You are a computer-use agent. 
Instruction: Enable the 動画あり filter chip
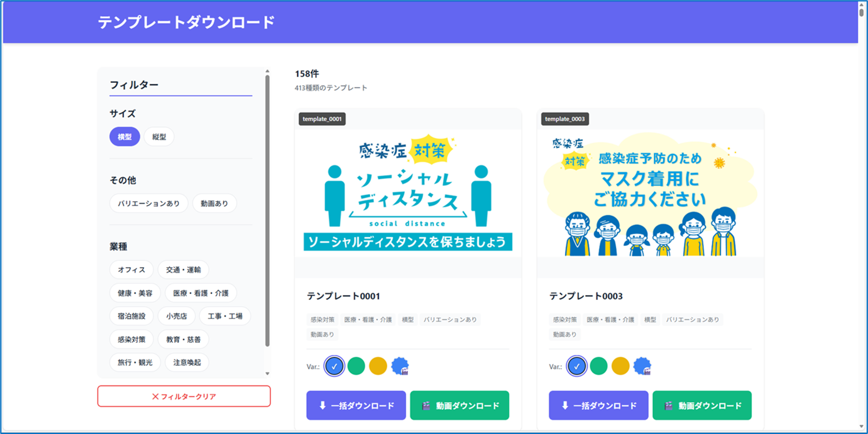(214, 203)
